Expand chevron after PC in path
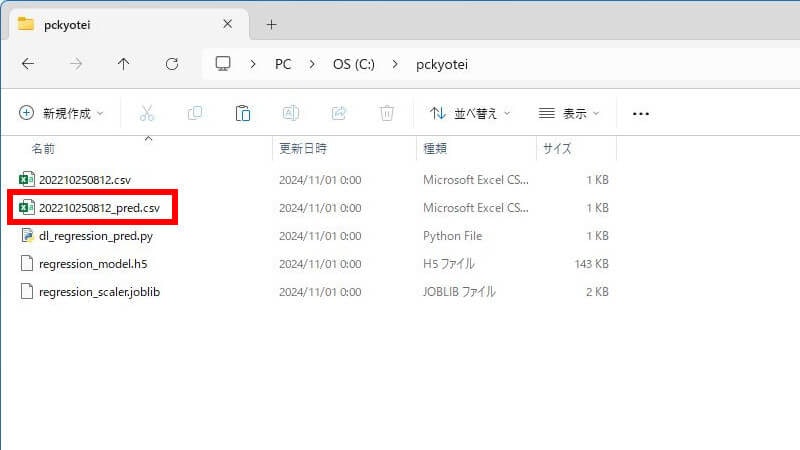This screenshot has height=450, width=800. (x=312, y=64)
